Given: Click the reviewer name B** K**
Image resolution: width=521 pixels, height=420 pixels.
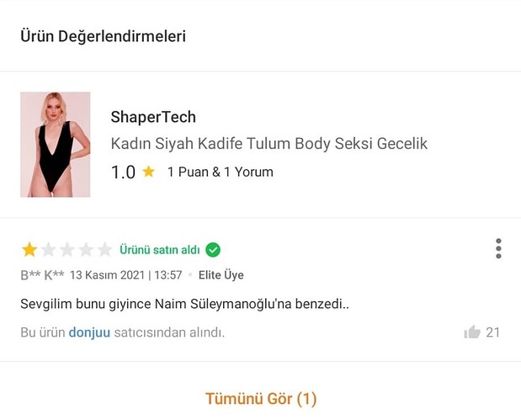Looking at the screenshot, I should point(42,275).
